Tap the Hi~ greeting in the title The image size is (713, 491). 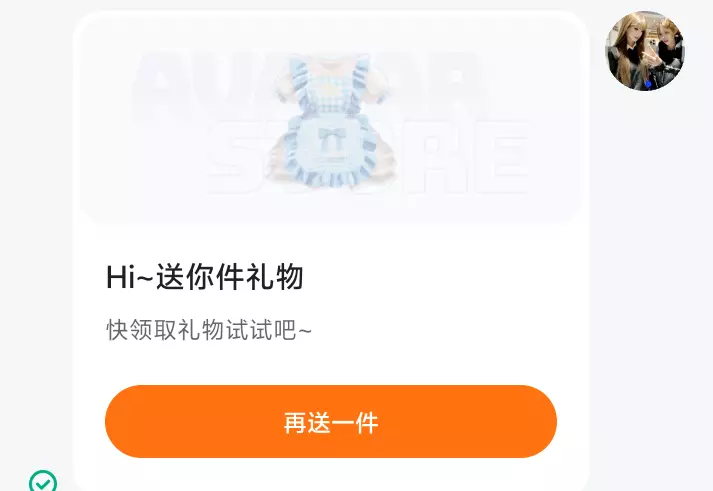click(x=131, y=276)
